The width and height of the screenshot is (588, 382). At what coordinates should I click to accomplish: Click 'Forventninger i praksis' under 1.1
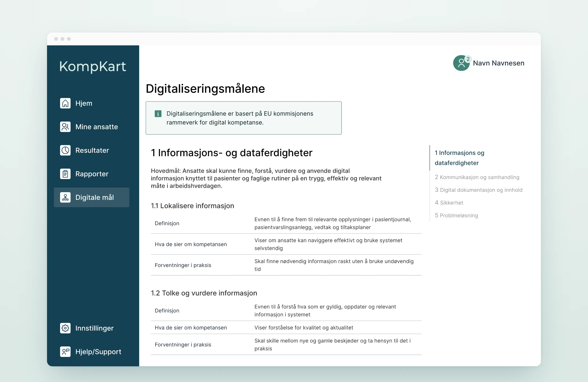pos(183,265)
